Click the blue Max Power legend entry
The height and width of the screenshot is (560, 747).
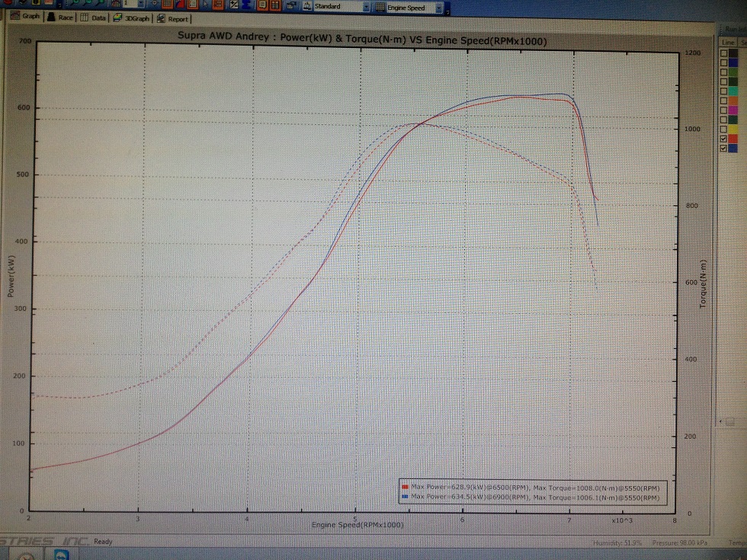534,496
